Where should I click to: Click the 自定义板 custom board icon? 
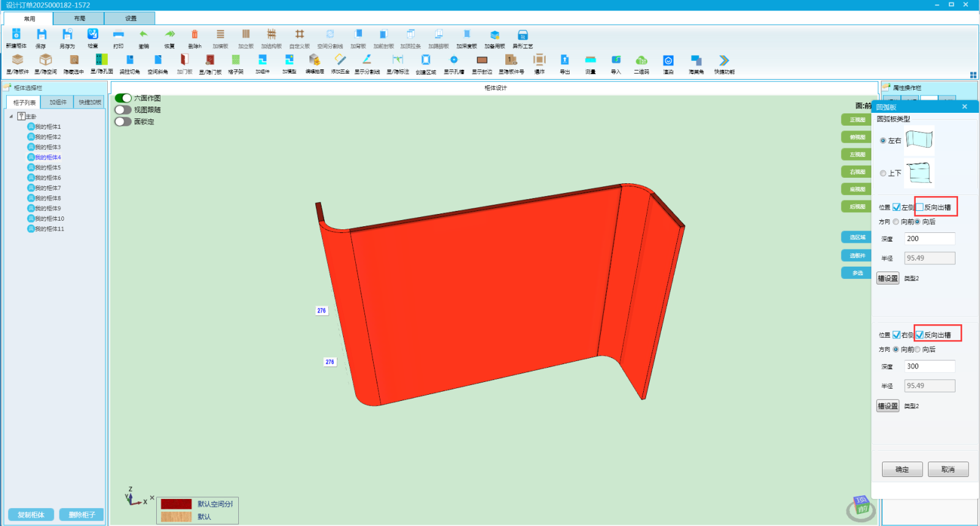[300, 34]
